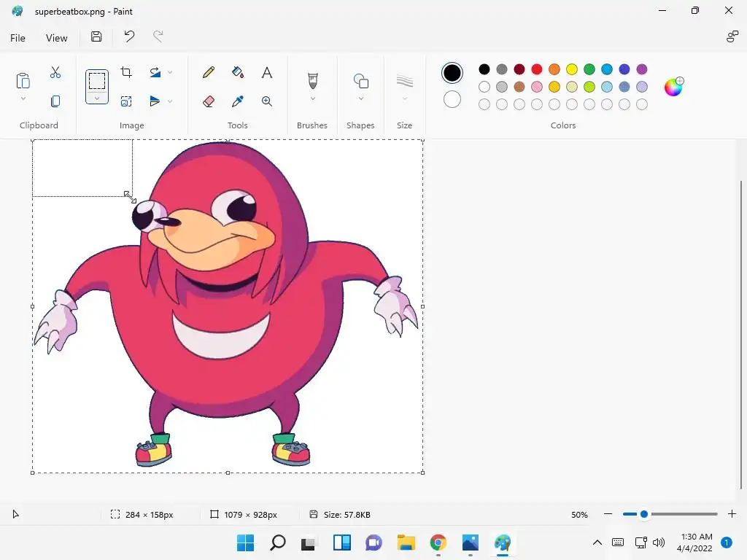This screenshot has height=560, width=747.
Task: Expand the Brushes dropdown chevron
Action: tap(312, 98)
